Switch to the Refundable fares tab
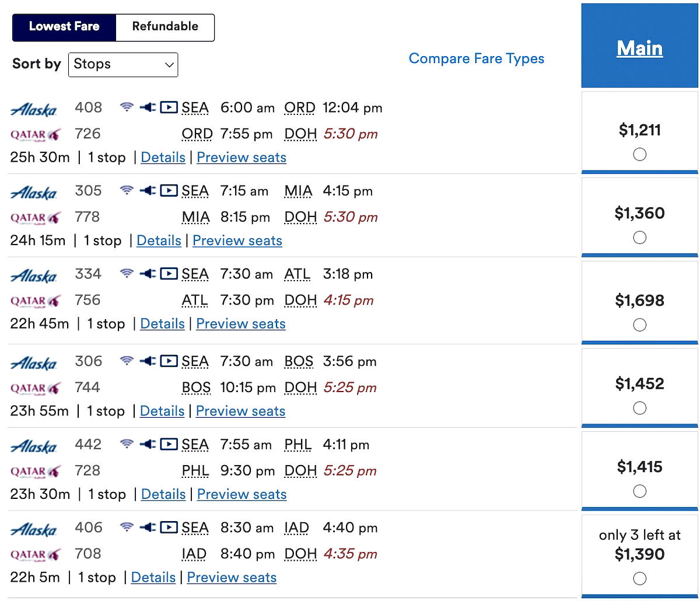 click(x=164, y=27)
